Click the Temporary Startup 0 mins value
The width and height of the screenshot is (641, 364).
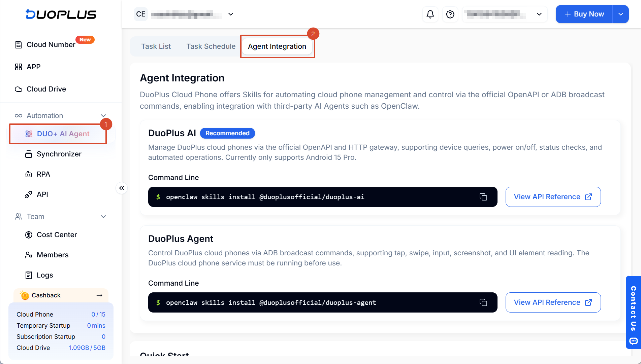[96, 326]
